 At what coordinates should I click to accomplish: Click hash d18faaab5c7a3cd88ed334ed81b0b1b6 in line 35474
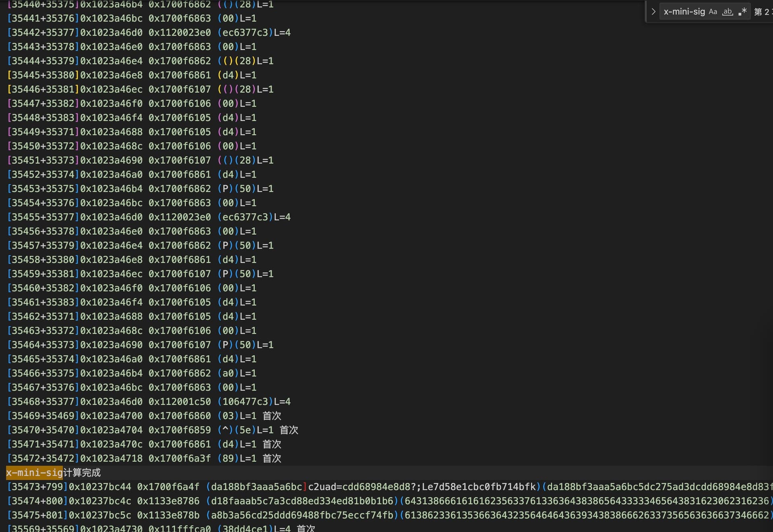[302, 501]
